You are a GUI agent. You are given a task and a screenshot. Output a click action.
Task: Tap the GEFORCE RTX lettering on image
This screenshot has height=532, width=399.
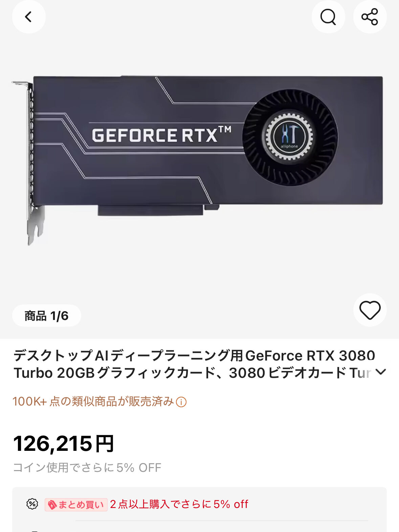161,135
